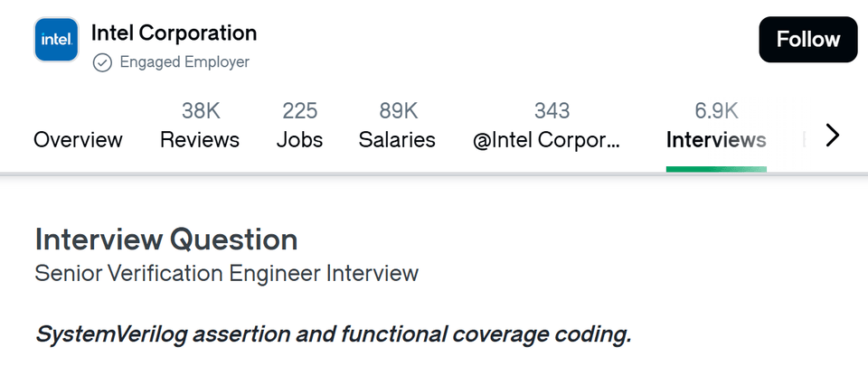Open the Senior Verification Engineer Interview link
Image resolution: width=868 pixels, height=366 pixels.
point(226,273)
